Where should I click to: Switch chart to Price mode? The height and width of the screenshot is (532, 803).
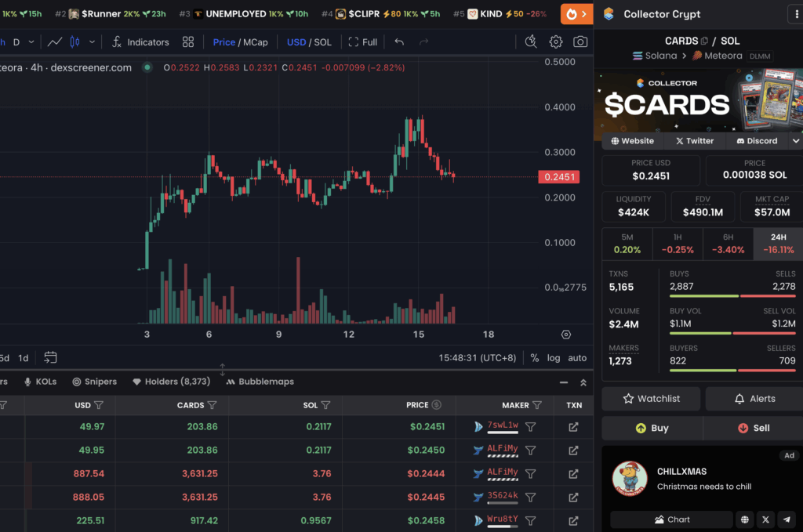(x=223, y=42)
